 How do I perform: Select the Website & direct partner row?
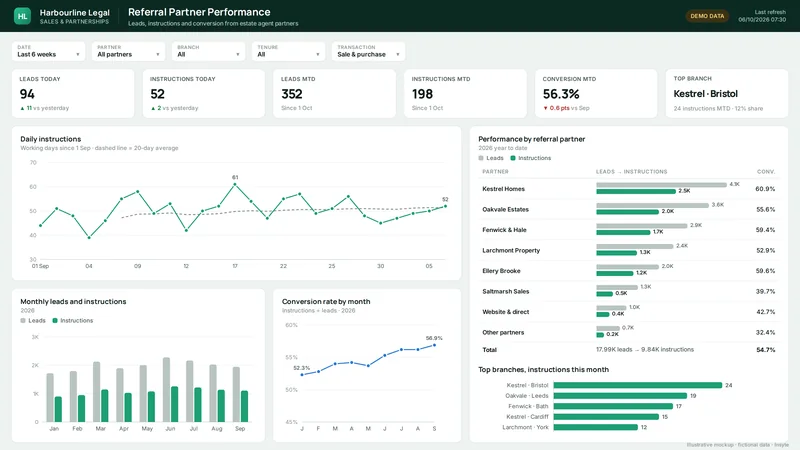(629, 312)
